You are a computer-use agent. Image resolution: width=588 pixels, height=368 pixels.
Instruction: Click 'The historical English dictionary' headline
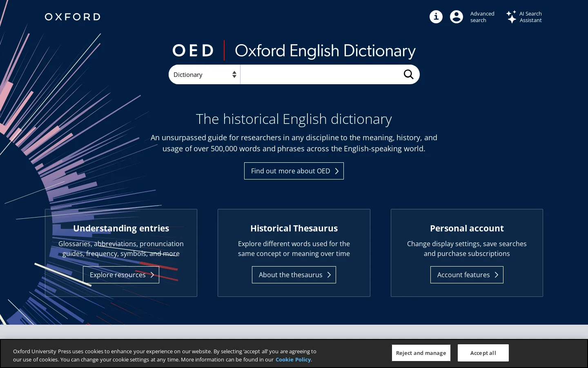294,119
